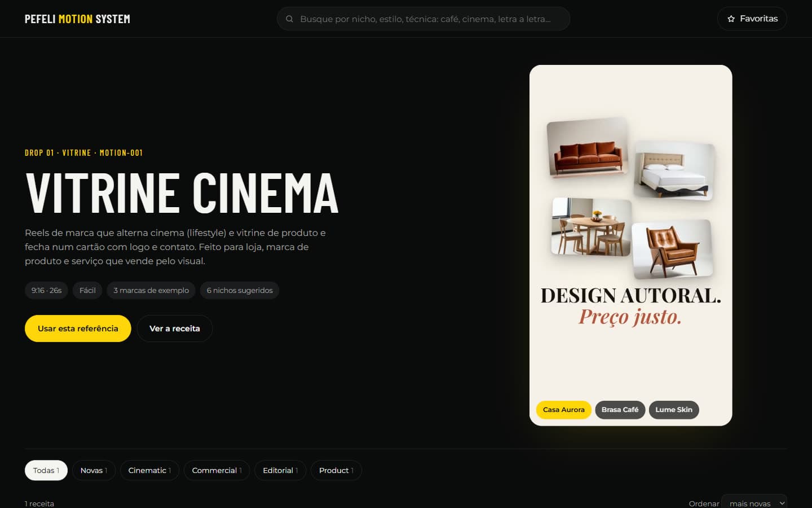Viewport: 812px width, 508px height.
Task: Click the VITRINE CINEMA heading
Action: 182,193
